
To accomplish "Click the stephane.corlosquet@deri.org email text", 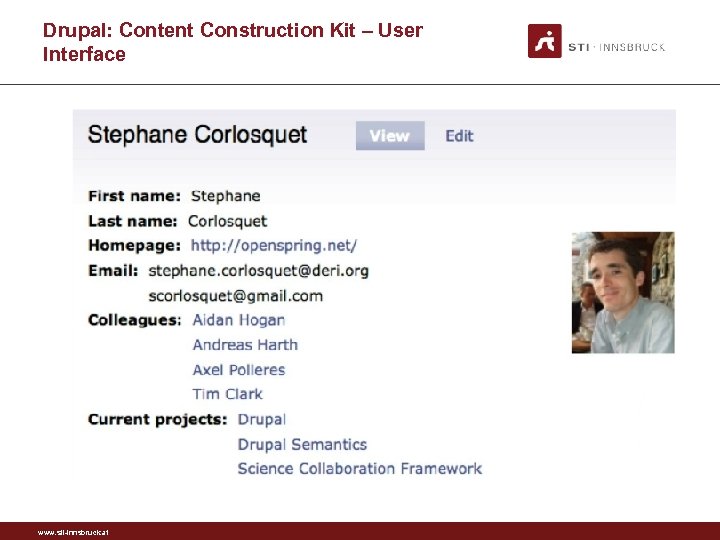I will pos(259,271).
